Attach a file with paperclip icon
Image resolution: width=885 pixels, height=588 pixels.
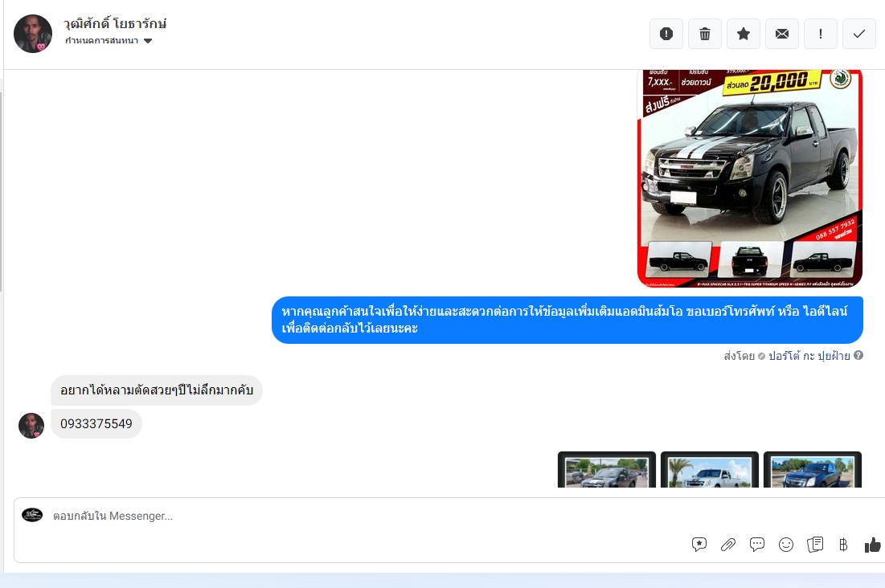[728, 545]
